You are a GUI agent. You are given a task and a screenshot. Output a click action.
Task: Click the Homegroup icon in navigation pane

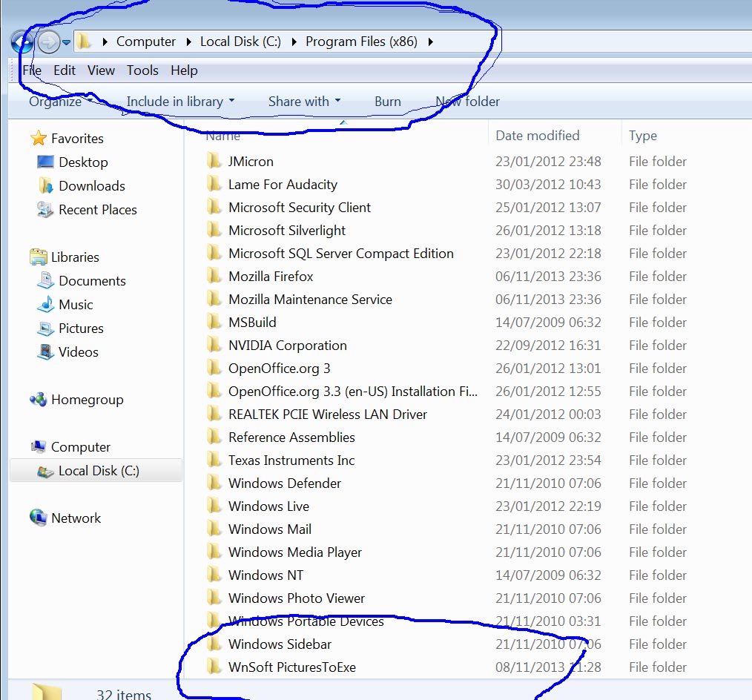click(x=39, y=400)
